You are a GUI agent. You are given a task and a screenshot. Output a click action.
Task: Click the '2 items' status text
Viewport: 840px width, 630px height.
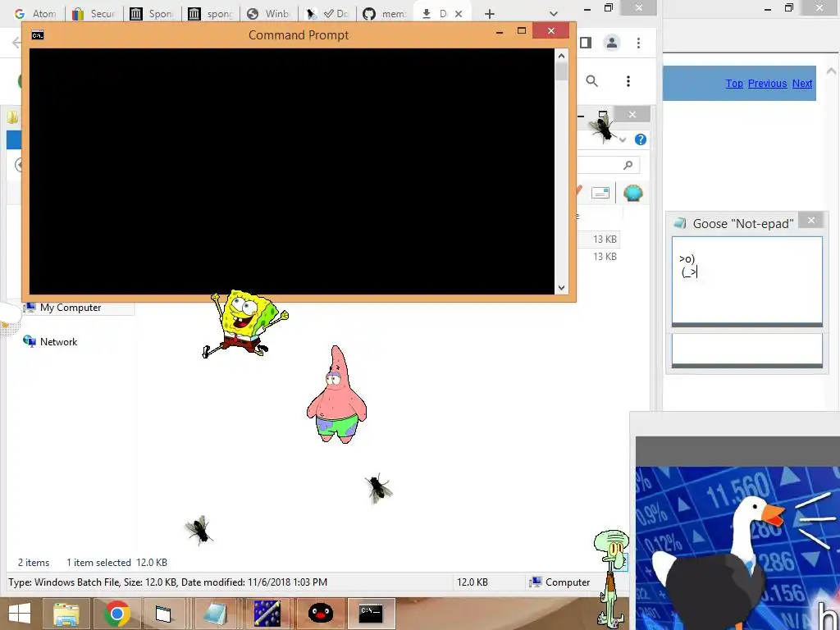click(34, 563)
